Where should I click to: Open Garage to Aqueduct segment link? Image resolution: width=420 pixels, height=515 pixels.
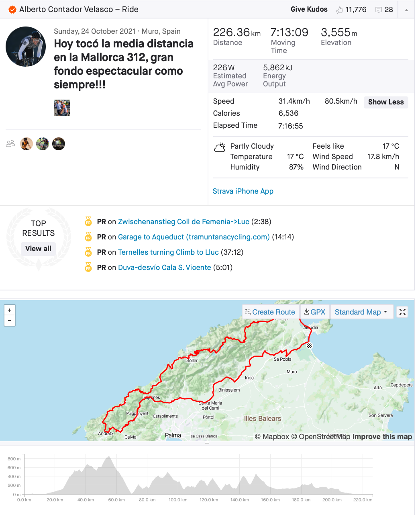coord(194,237)
